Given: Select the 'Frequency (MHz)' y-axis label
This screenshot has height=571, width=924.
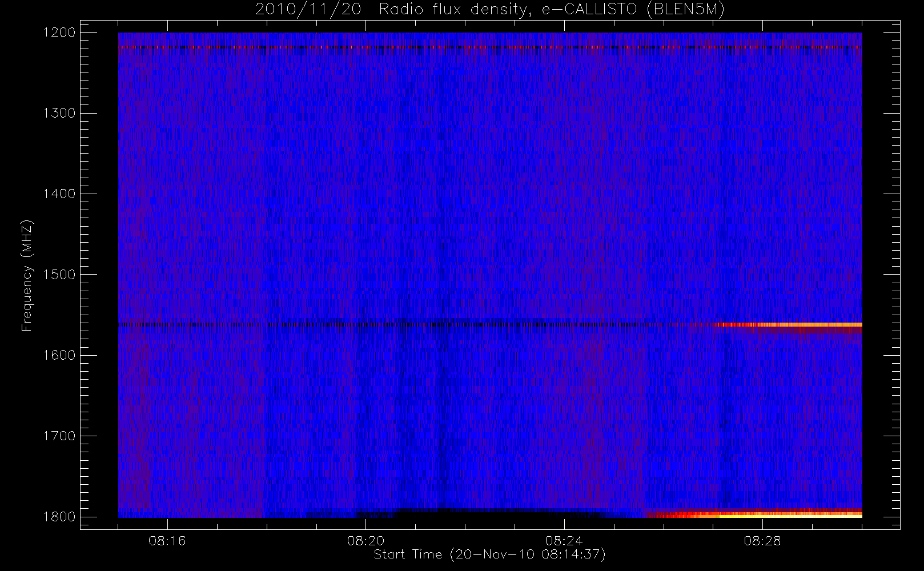Looking at the screenshot, I should [x=26, y=276].
